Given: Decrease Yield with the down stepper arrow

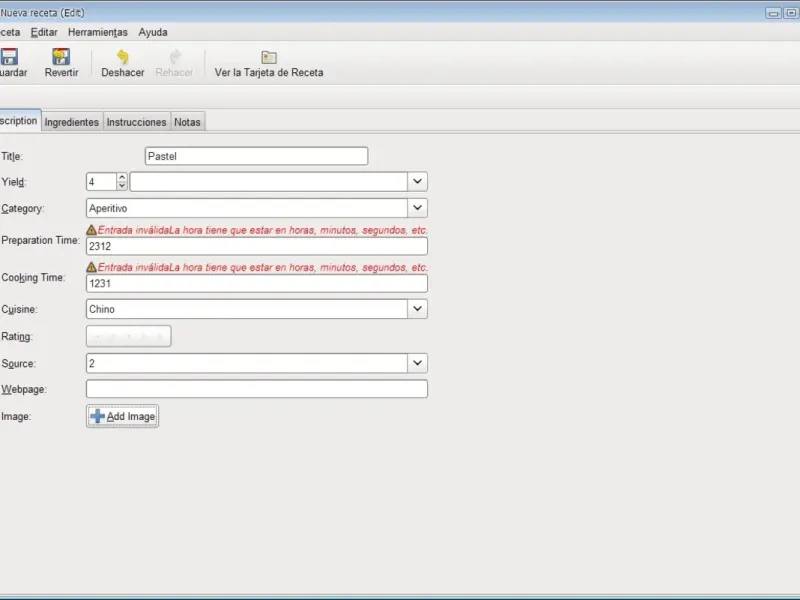Looking at the screenshot, I should (122, 186).
